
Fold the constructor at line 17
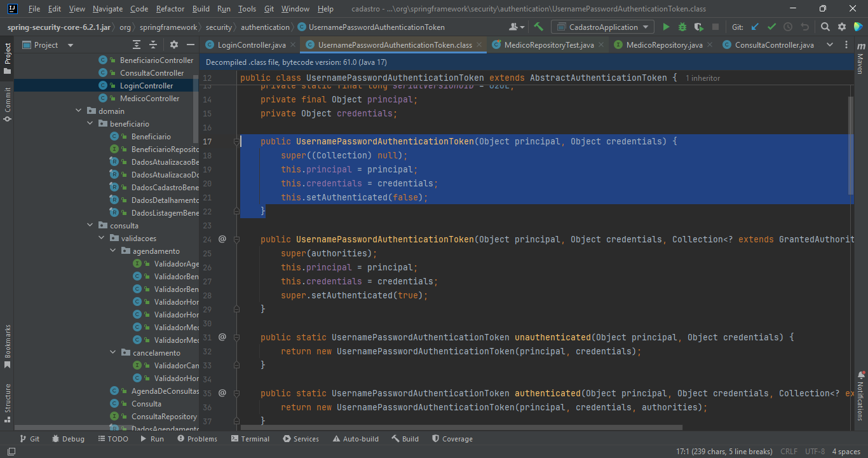pyautogui.click(x=236, y=141)
